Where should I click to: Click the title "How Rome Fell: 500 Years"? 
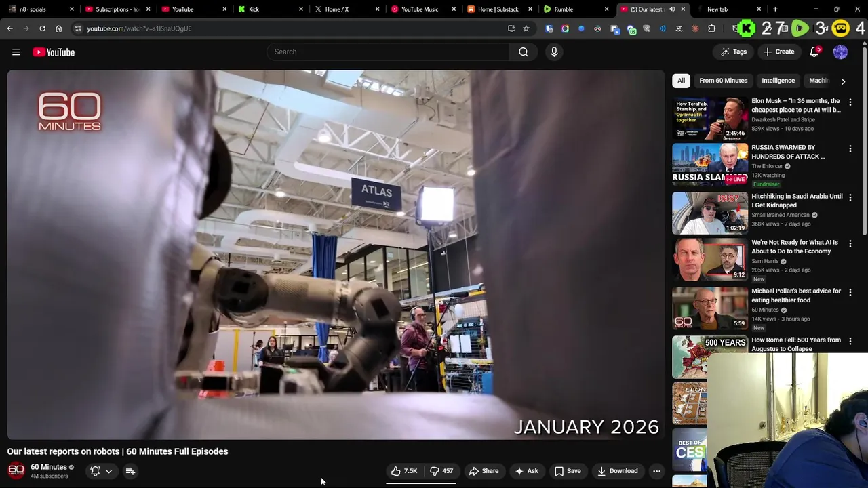tap(796, 344)
